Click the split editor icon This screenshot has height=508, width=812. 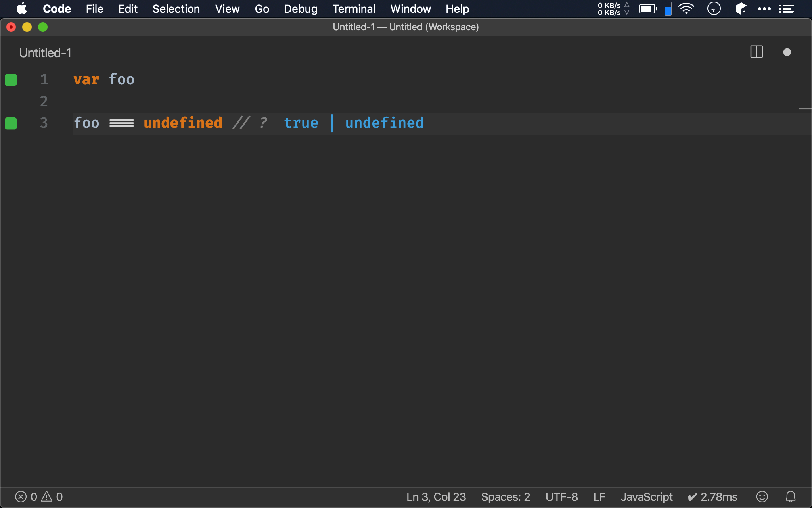pyautogui.click(x=756, y=52)
